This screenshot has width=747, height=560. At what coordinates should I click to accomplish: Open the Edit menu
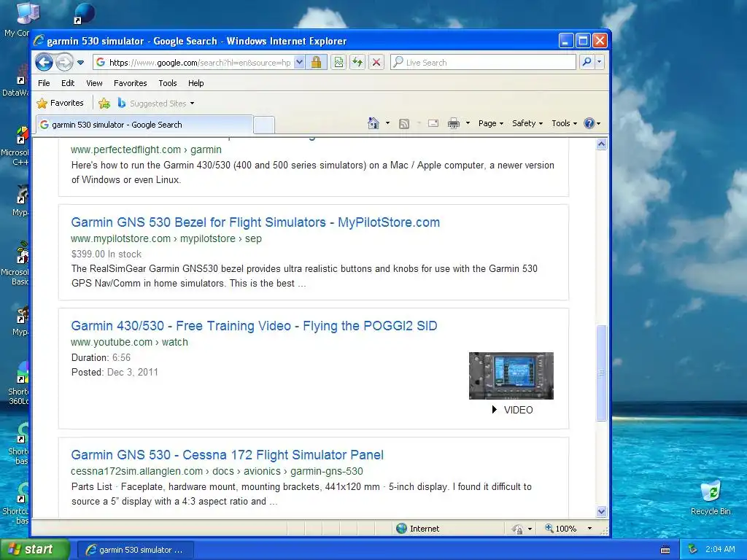(68, 83)
